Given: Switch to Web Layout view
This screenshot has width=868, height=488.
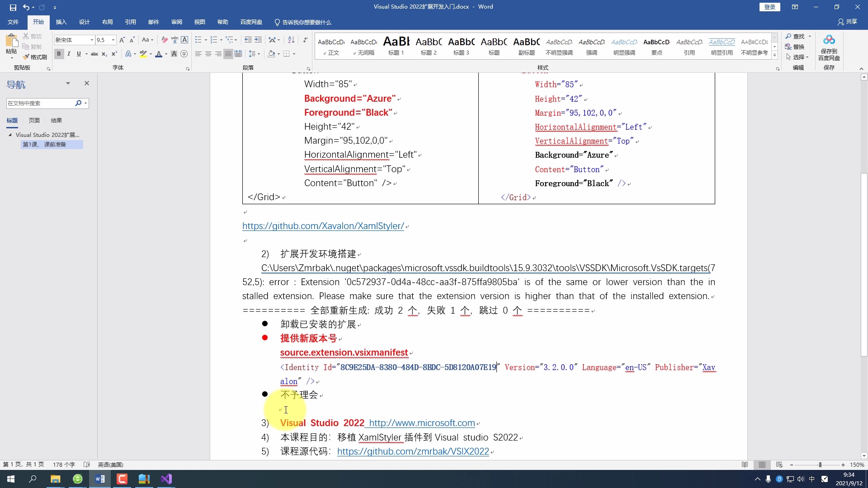Looking at the screenshot, I should pyautogui.click(x=779, y=465).
